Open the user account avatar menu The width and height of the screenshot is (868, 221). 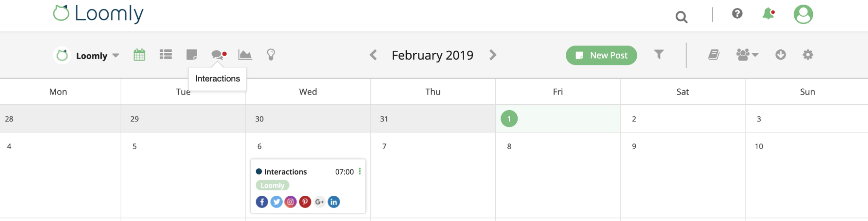(803, 15)
